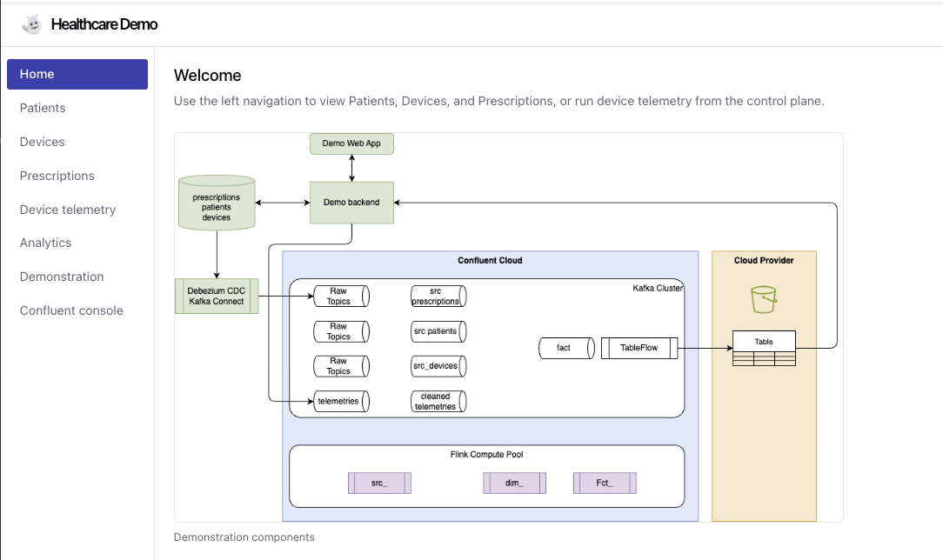Click the cleaned telemetries topic cylinder
Image resolution: width=943 pixels, height=560 pixels.
tap(438, 401)
